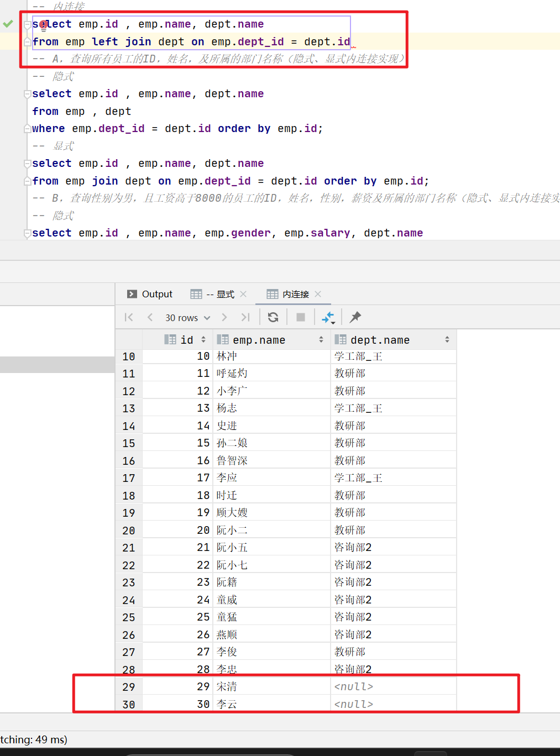Toggle sort on the id column
The image size is (560, 756).
[x=203, y=340]
